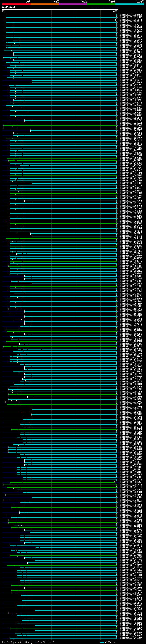Select label UniRef100_O24401
This screenshot has width=146, height=644.
point(131,530)
